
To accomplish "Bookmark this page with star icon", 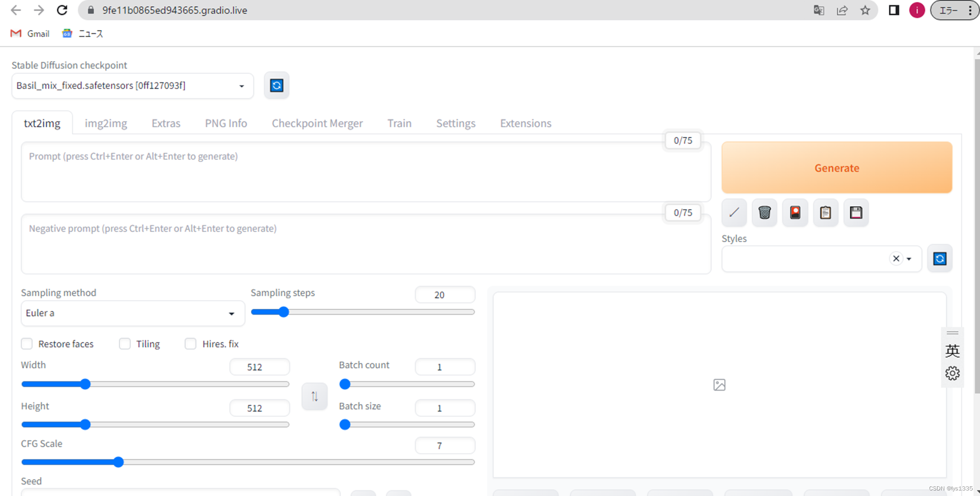I will [865, 10].
